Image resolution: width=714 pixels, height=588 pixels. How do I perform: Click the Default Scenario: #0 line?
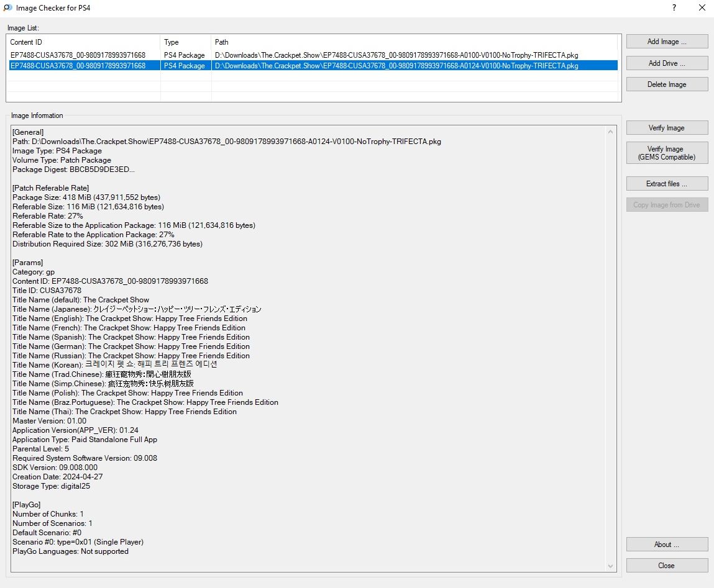pos(47,533)
